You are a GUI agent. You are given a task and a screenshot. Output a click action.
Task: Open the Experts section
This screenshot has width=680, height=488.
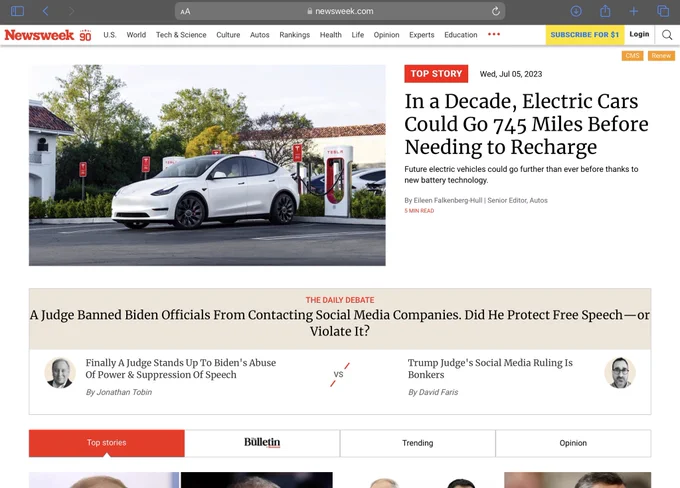422,35
